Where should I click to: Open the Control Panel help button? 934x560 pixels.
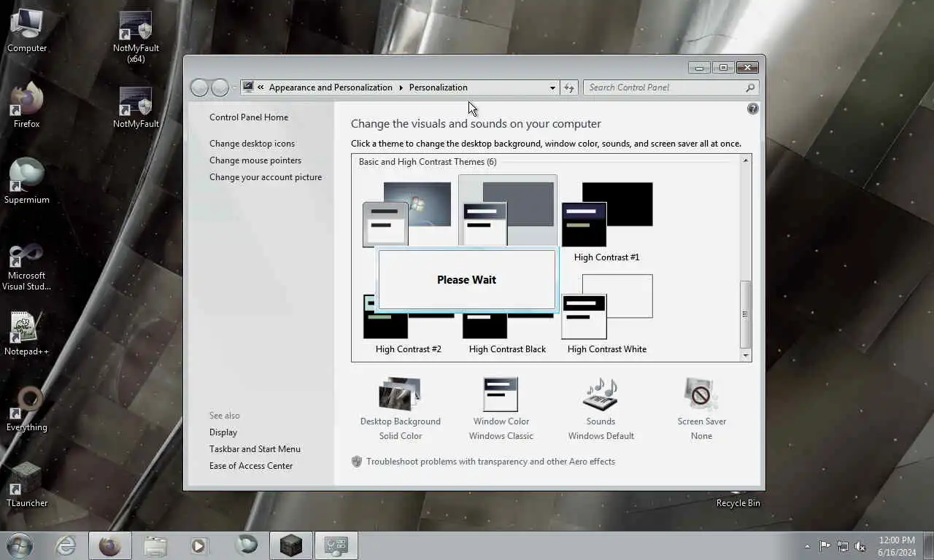point(752,109)
